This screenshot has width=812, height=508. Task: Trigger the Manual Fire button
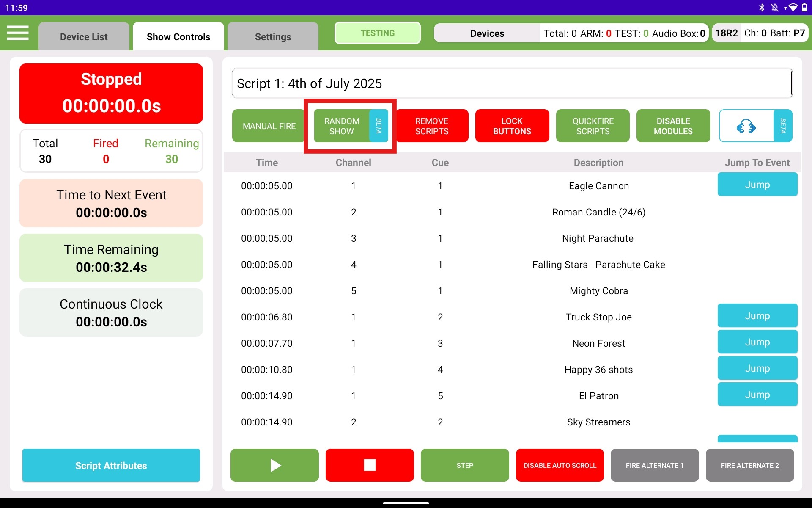(x=268, y=126)
